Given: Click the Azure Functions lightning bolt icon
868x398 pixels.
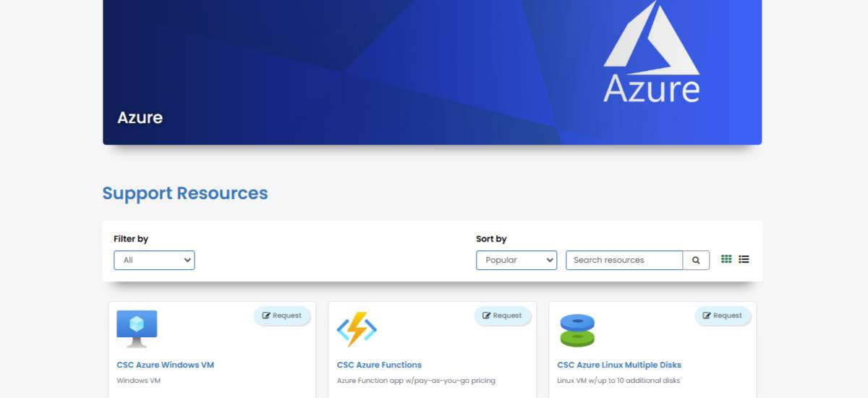Looking at the screenshot, I should click(x=357, y=329).
